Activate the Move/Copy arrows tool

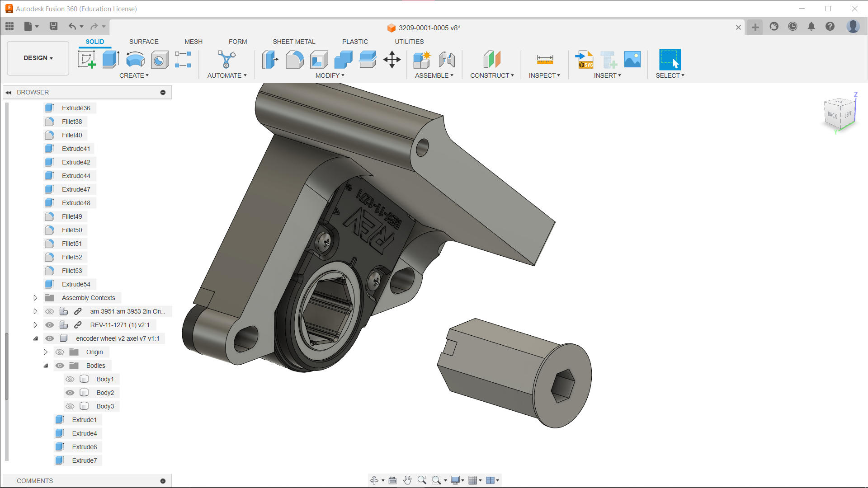pos(392,59)
